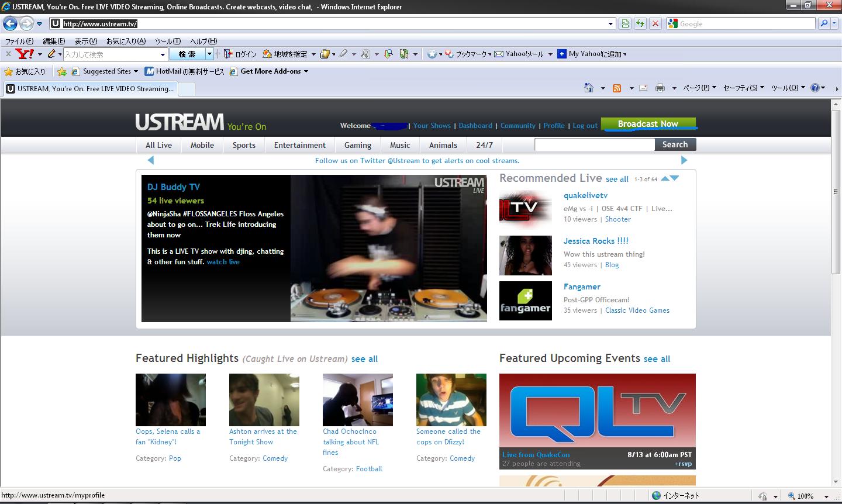The image size is (842, 504).
Task: Open the ヘルプ(H) menu
Action: (x=204, y=41)
